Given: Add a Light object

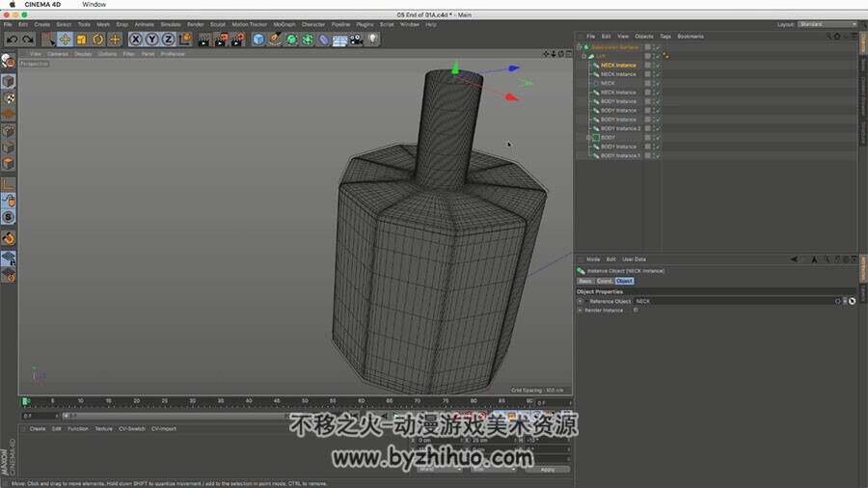Looking at the screenshot, I should (372, 40).
